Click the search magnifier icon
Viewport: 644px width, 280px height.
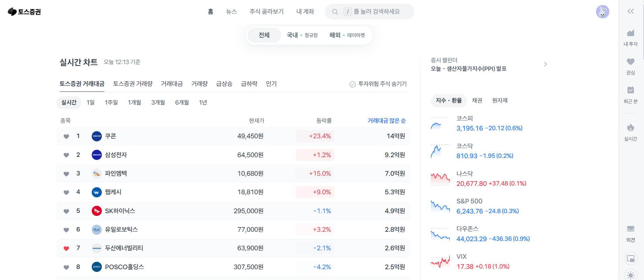coord(335,12)
